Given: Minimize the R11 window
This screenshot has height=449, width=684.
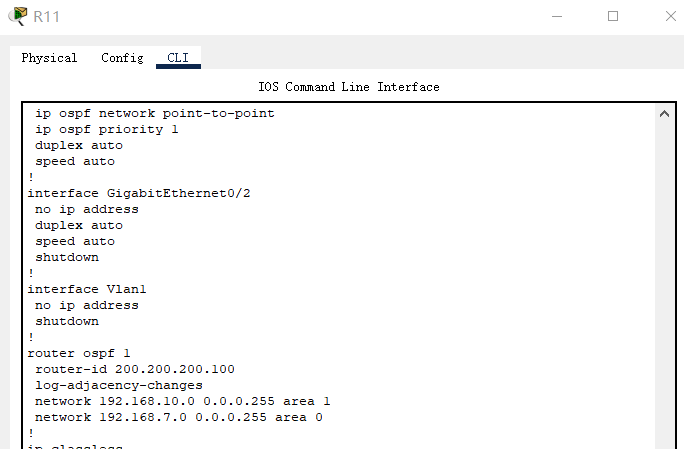Looking at the screenshot, I should click(x=557, y=16).
